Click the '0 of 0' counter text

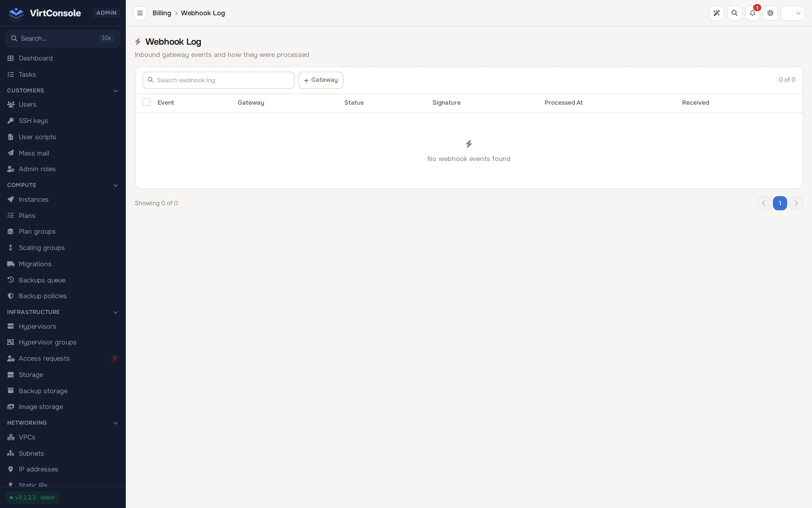[x=787, y=80]
